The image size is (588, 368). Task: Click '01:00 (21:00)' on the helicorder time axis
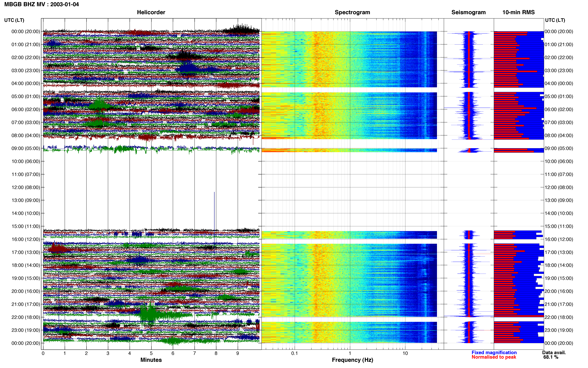point(26,45)
